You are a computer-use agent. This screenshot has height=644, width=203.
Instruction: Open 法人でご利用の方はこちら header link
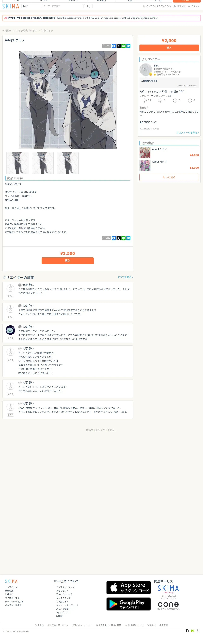157,6
